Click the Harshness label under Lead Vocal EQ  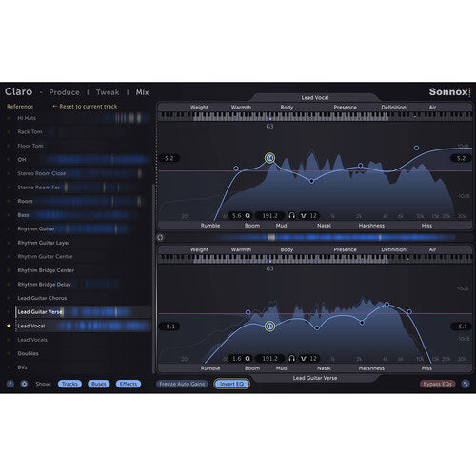371,226
